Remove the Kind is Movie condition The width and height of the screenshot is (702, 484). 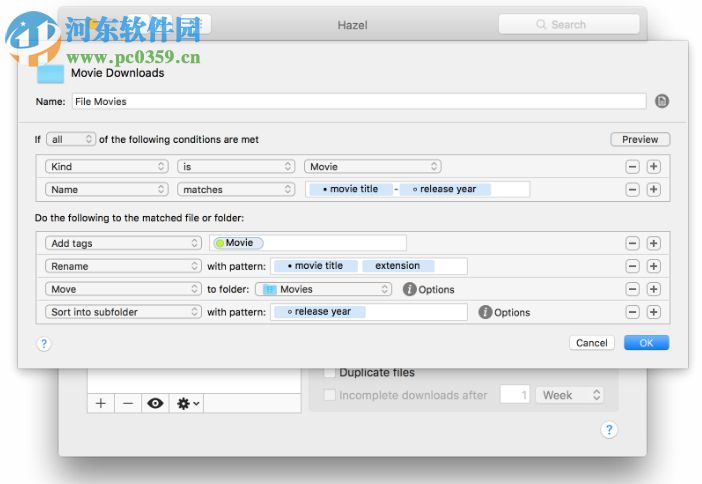point(632,167)
